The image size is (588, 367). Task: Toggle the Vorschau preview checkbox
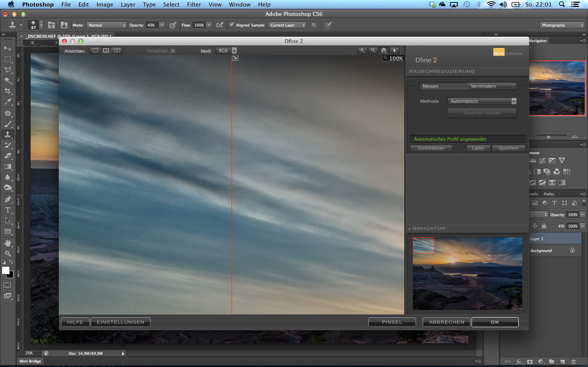pyautogui.click(x=173, y=51)
